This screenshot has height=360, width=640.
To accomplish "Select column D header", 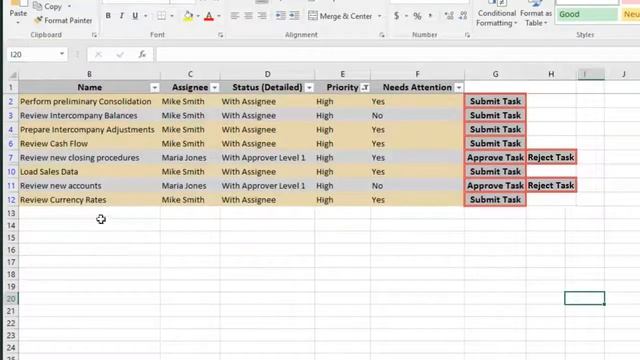I will 267,74.
